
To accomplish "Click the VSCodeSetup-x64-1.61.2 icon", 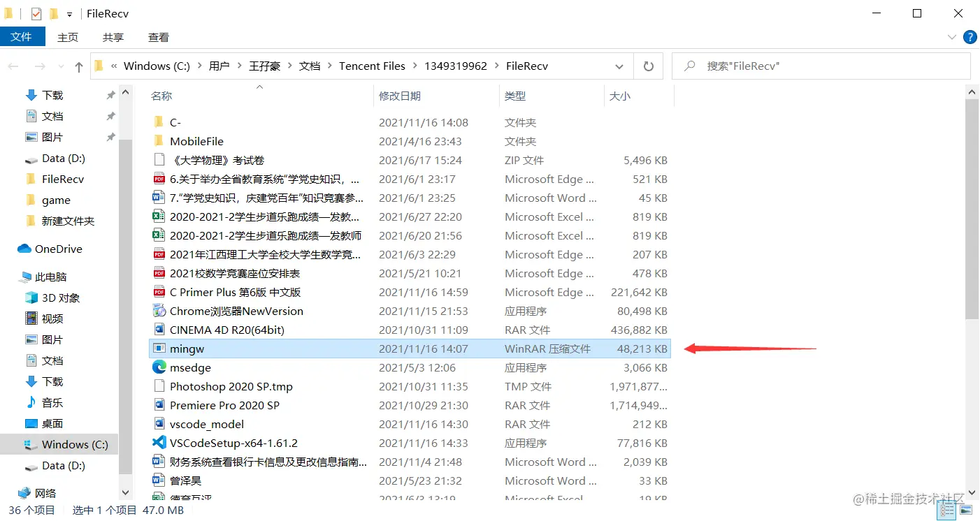I will click(159, 443).
